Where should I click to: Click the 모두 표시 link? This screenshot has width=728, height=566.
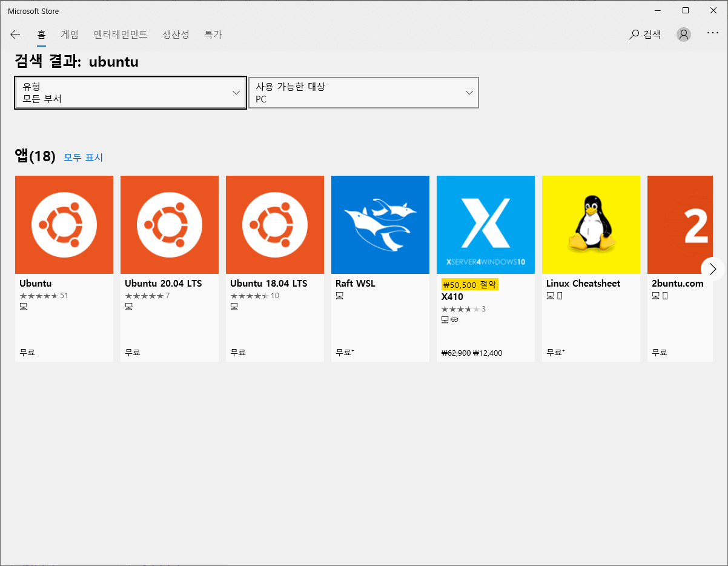click(84, 158)
